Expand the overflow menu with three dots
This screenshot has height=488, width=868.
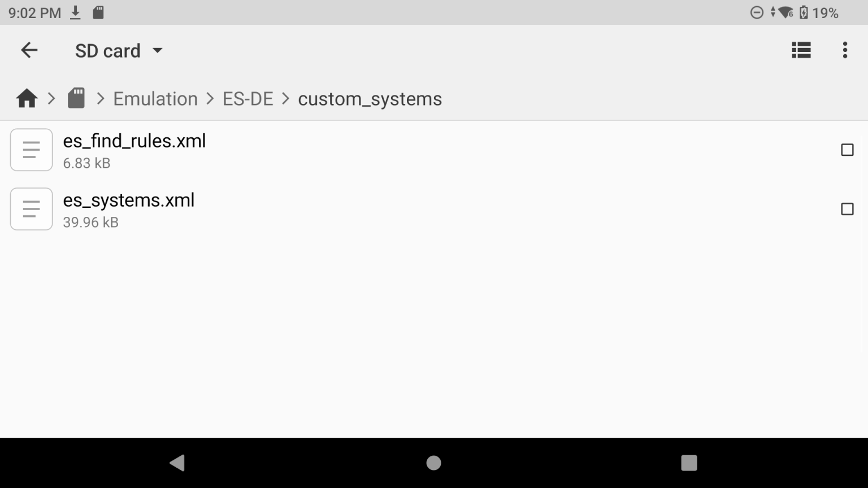coord(845,50)
